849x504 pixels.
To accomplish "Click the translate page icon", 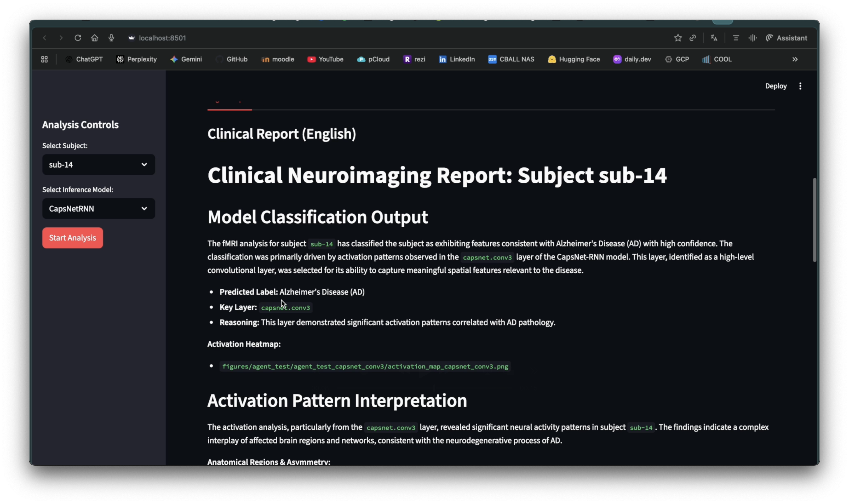I will tap(714, 38).
